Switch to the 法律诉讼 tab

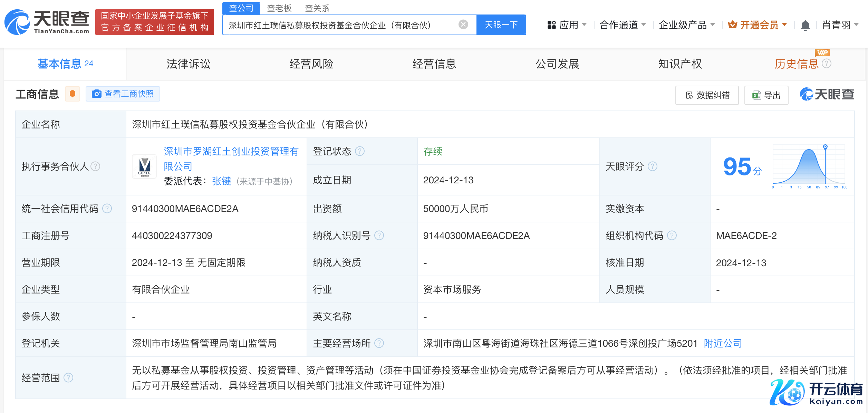pos(188,64)
